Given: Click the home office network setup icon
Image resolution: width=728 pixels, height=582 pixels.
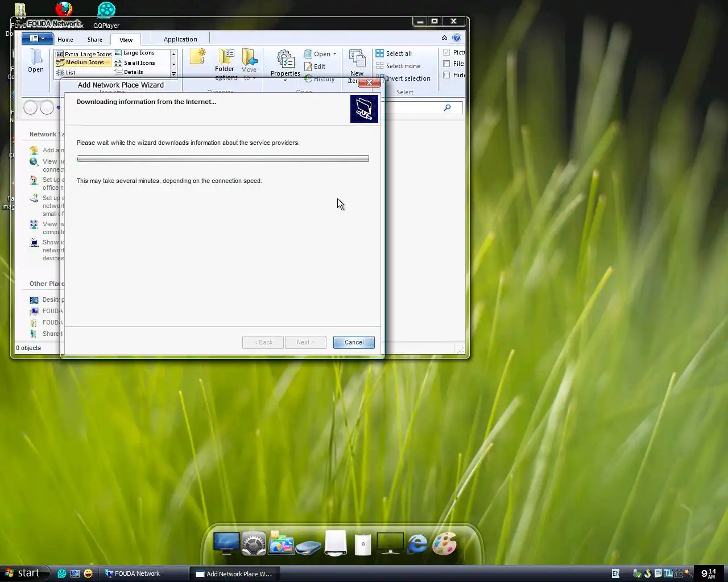Looking at the screenshot, I should [x=34, y=180].
